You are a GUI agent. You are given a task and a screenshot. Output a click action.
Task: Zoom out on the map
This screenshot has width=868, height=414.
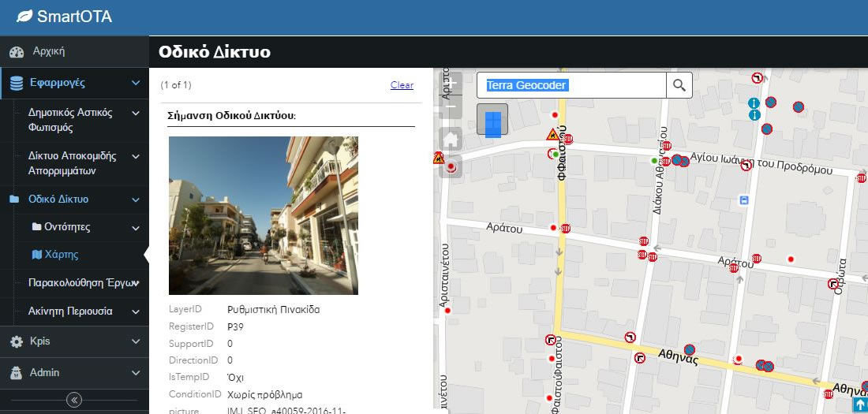tap(451, 106)
